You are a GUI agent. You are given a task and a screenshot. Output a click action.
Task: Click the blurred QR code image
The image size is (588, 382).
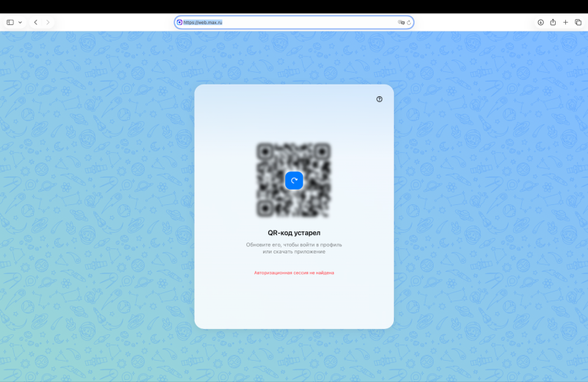294,180
